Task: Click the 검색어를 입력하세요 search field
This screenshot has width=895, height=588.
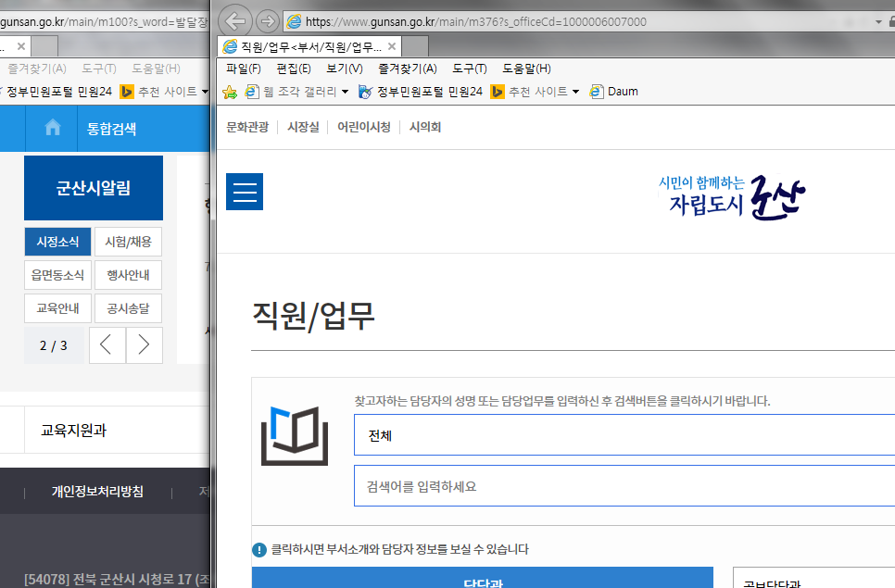Action: tap(624, 486)
